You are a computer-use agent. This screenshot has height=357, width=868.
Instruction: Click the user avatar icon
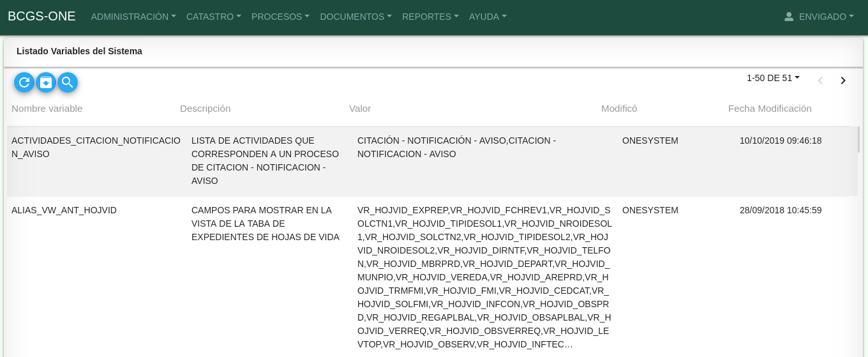click(x=789, y=17)
